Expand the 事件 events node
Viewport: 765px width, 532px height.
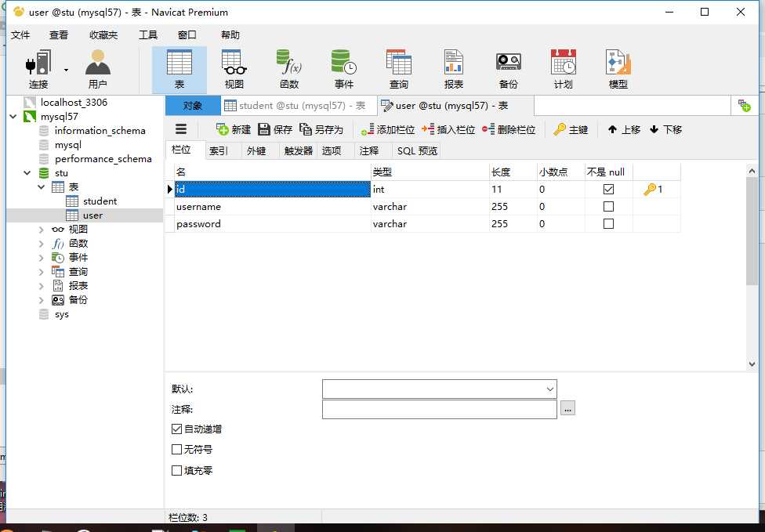42,258
